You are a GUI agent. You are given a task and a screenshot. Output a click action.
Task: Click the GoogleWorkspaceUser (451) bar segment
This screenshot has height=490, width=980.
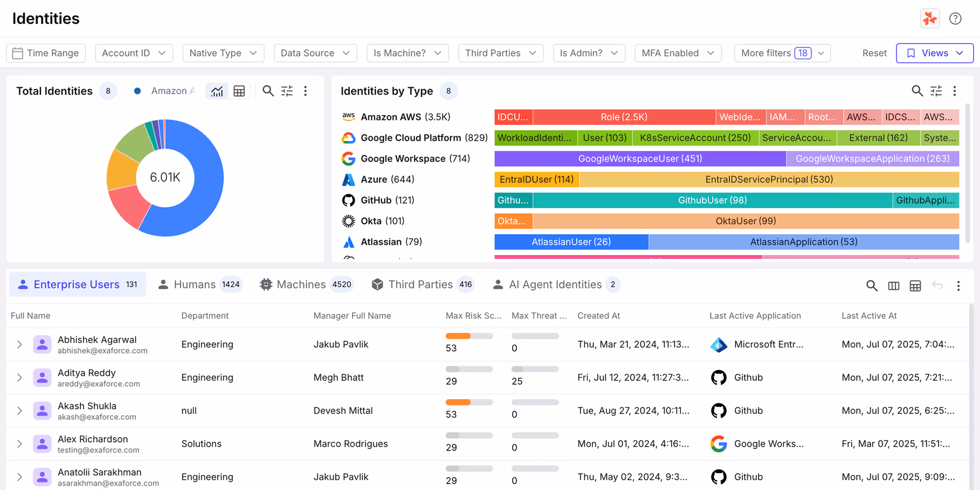click(x=640, y=159)
